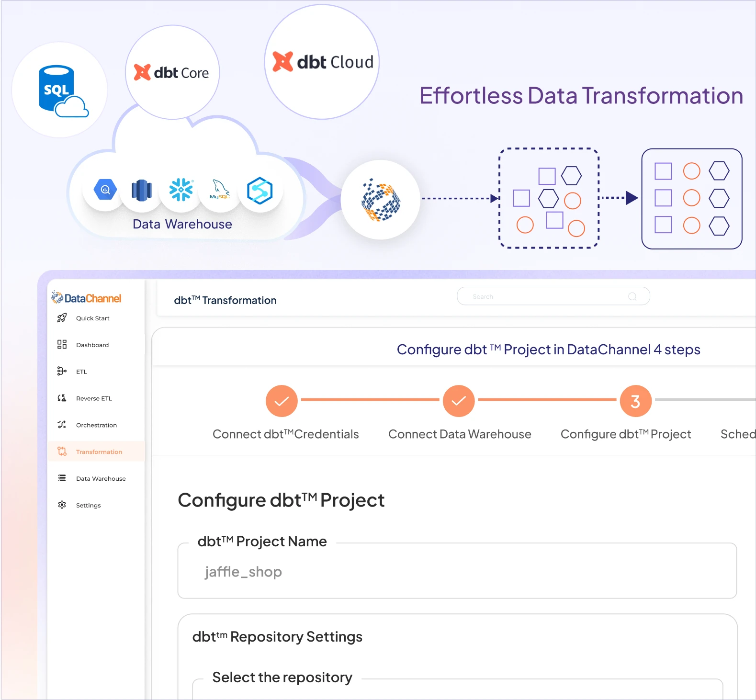Click the Data Warehouse cloud label
This screenshot has width=756, height=700.
click(x=182, y=224)
